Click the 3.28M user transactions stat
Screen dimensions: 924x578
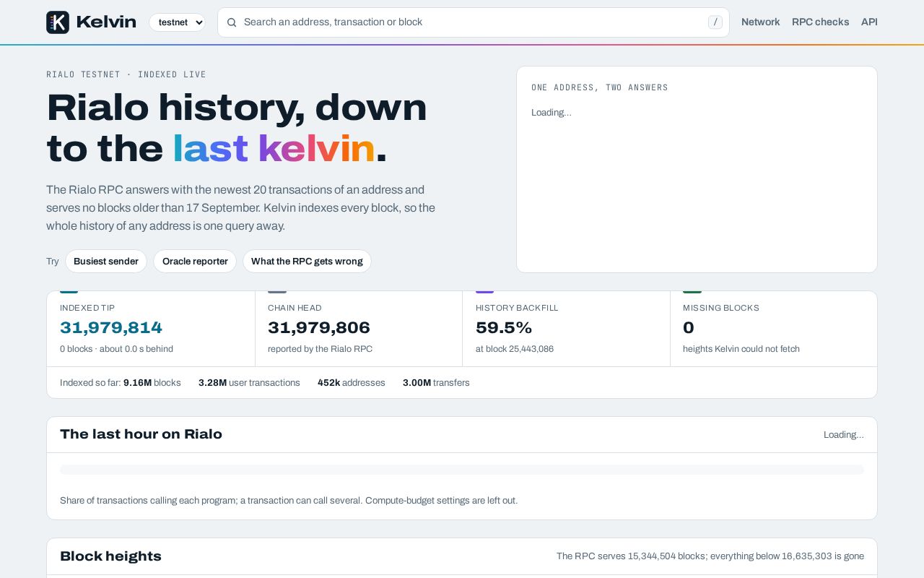click(x=249, y=383)
